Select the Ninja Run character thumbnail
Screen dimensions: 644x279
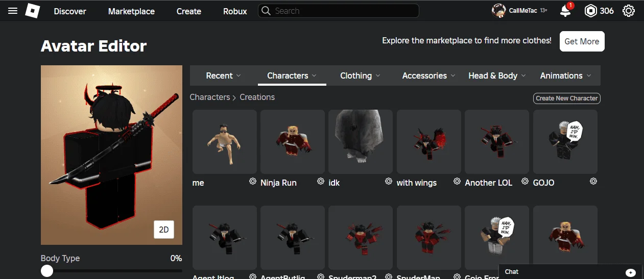[x=293, y=142]
